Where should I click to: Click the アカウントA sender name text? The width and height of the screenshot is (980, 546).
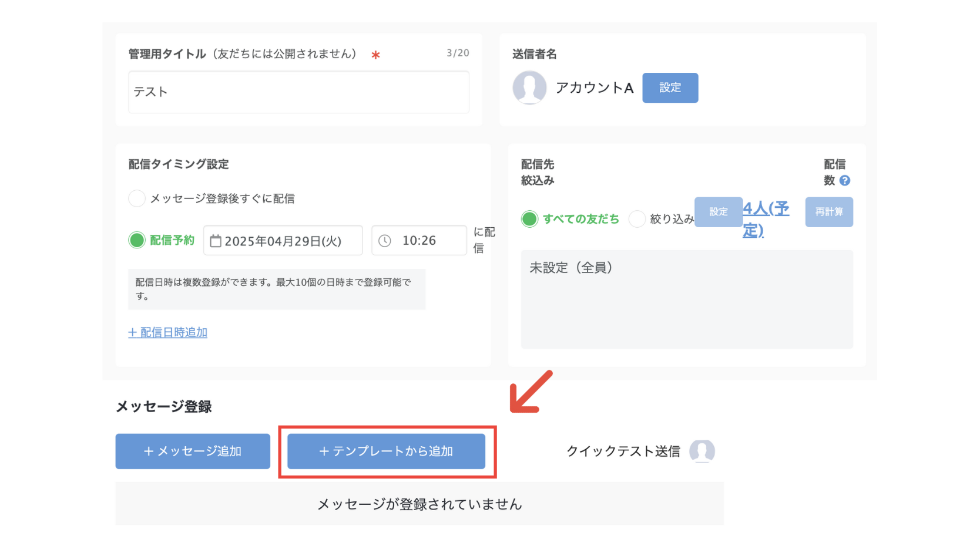click(595, 87)
